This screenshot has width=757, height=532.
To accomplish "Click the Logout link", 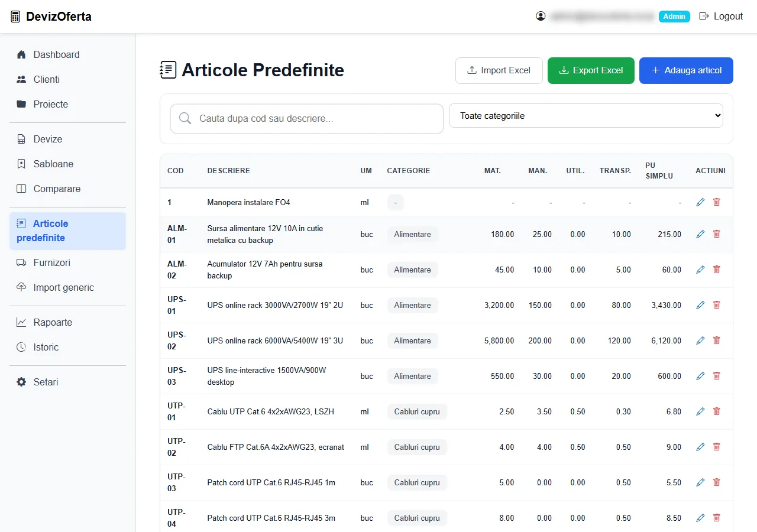I will [721, 17].
